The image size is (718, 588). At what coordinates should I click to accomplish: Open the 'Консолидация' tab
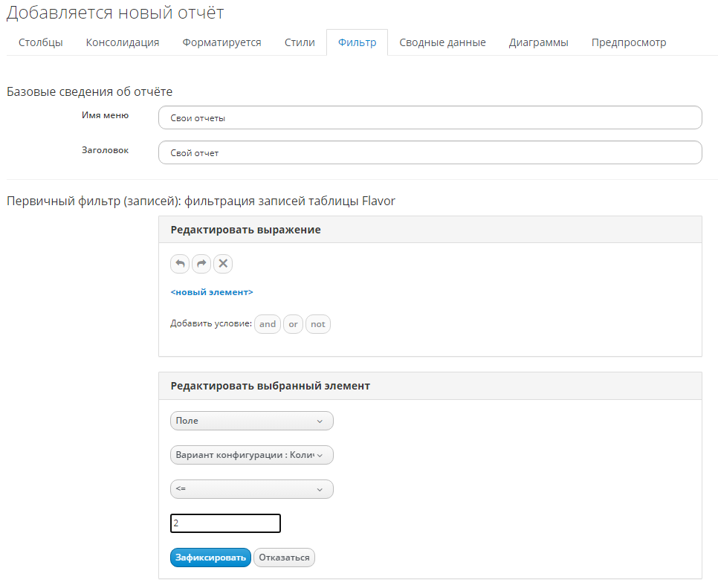click(x=123, y=42)
